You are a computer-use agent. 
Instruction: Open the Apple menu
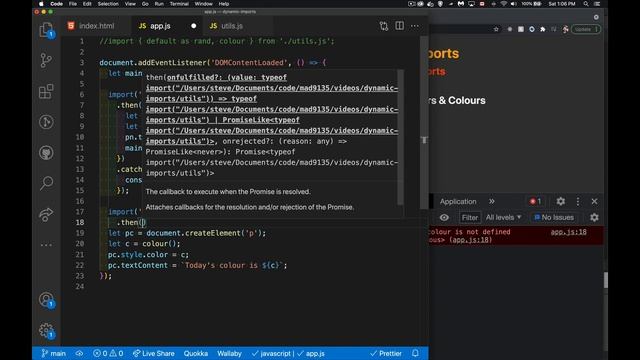[x=41, y=4]
